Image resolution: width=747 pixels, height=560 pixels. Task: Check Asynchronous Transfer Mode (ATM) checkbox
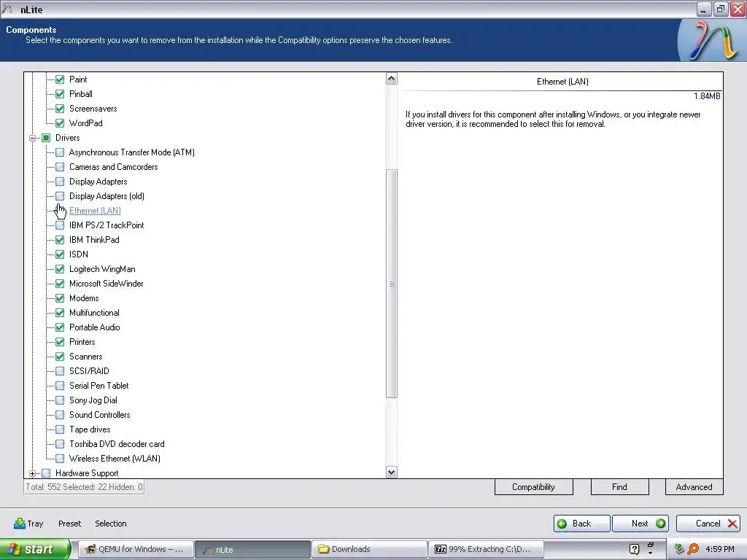click(x=60, y=152)
